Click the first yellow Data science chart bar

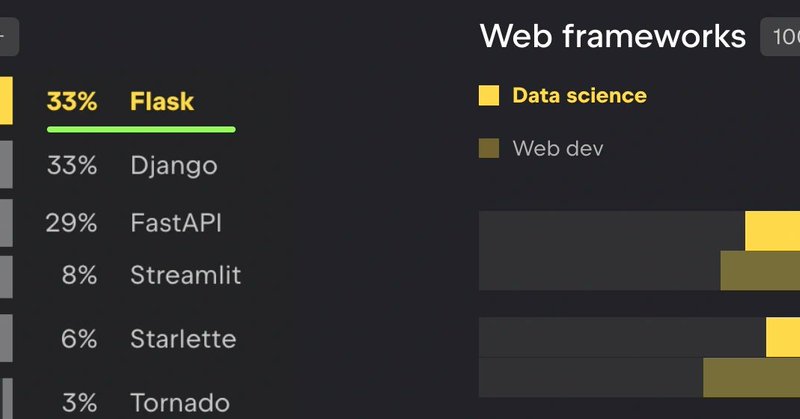[772, 231]
